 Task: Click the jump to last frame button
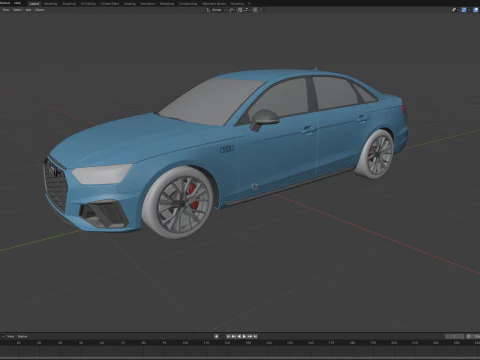255,337
